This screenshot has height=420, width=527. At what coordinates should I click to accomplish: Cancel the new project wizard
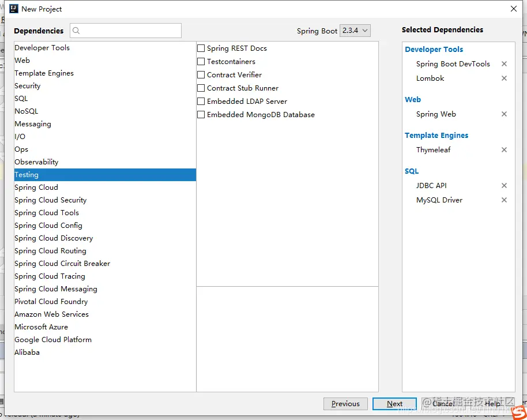(x=443, y=404)
